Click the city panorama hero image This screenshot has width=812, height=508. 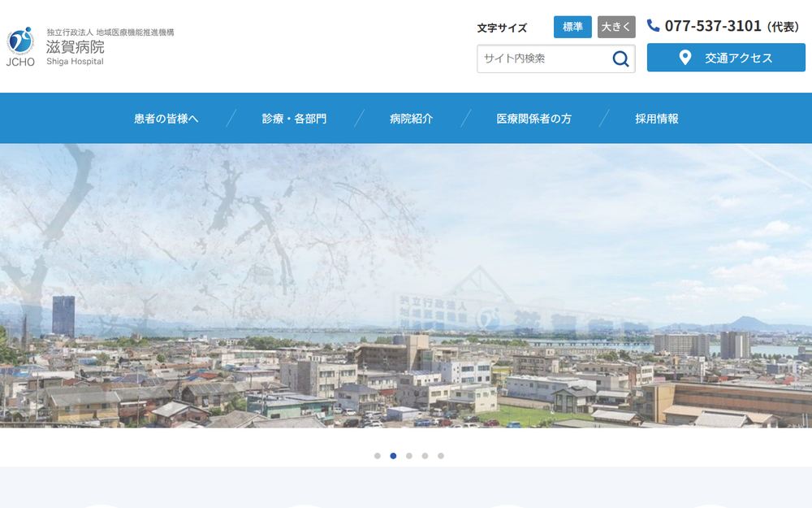[x=406, y=285]
